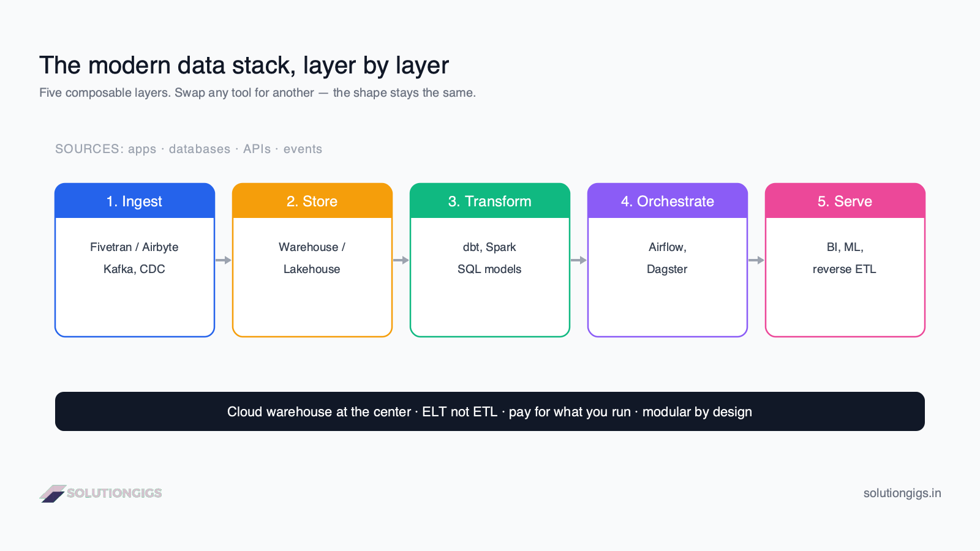
Task: Click the 'Airflow,' text
Action: [x=668, y=247]
